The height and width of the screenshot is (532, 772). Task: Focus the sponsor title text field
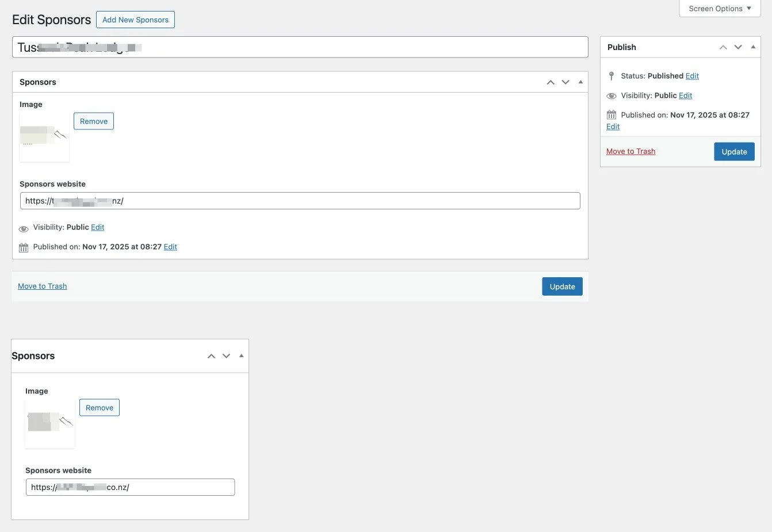(x=300, y=47)
